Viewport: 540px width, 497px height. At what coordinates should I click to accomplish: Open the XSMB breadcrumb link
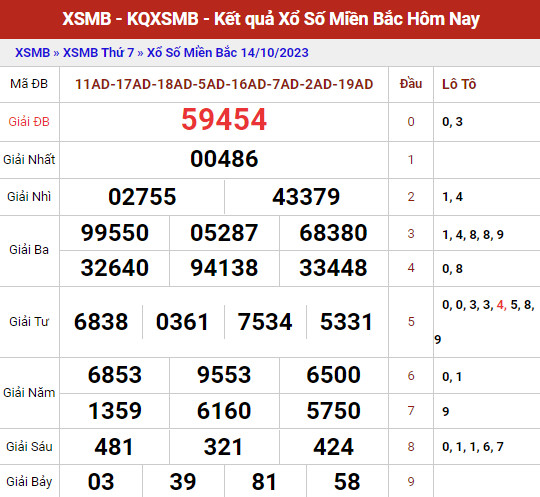32,53
